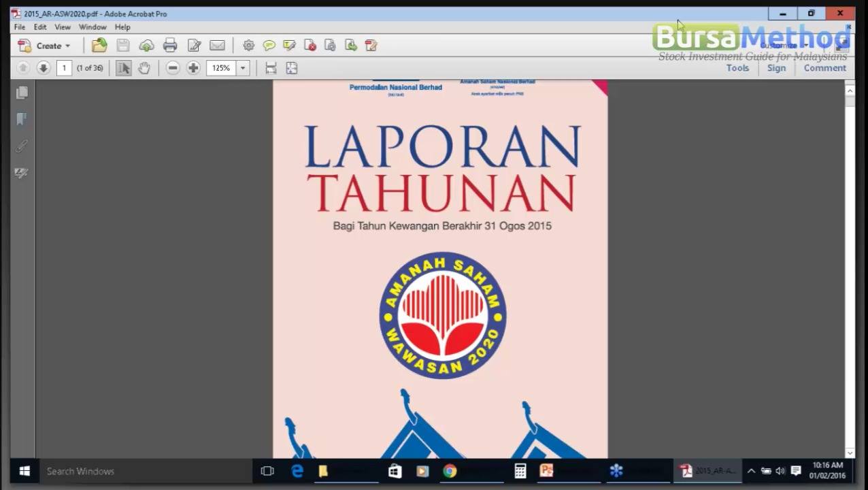The image size is (868, 490).
Task: Expand the zoom level dropdown arrow
Action: pyautogui.click(x=243, y=68)
